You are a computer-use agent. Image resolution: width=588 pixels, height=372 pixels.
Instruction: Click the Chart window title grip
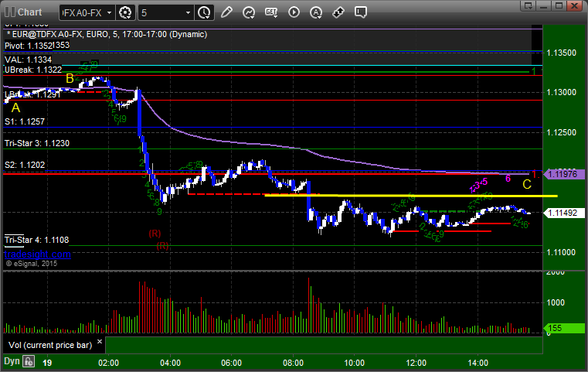click(10, 12)
